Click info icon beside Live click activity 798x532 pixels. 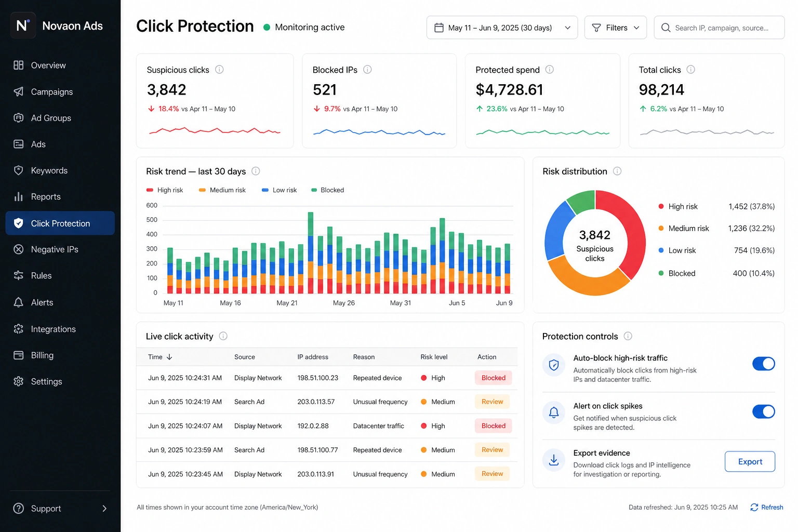(x=223, y=336)
